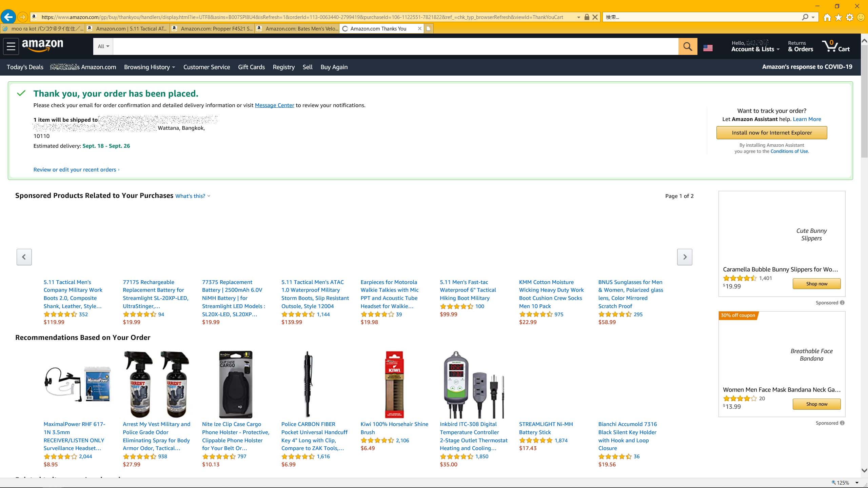The width and height of the screenshot is (868, 488).
Task: Expand browser search provider dropdown arrow
Action: point(813,17)
